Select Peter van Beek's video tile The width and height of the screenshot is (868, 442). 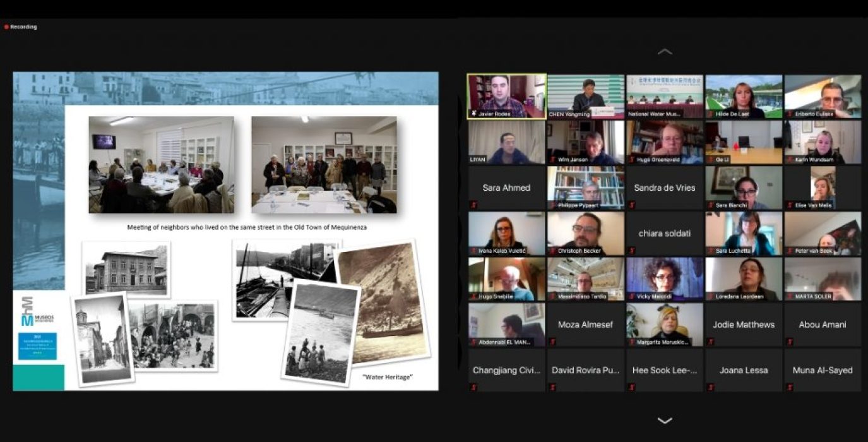pyautogui.click(x=823, y=234)
